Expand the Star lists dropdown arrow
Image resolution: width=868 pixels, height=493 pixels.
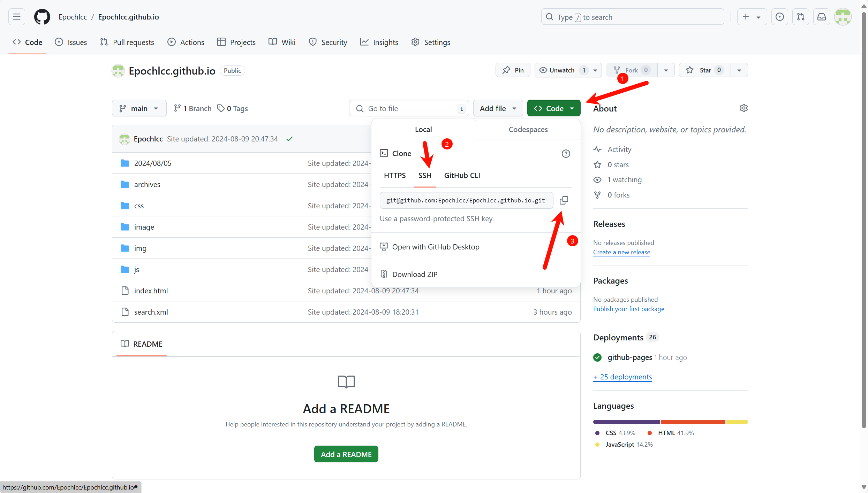pyautogui.click(x=739, y=70)
